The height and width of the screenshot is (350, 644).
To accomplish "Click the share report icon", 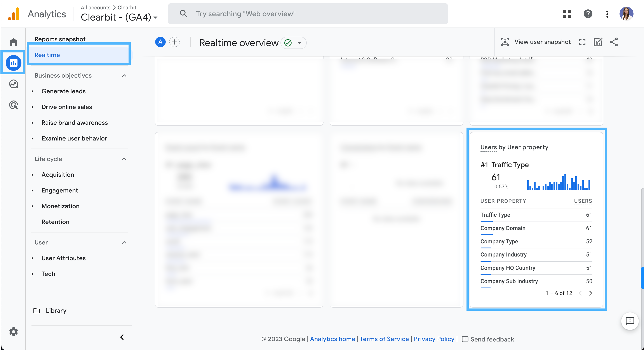I will click(614, 42).
